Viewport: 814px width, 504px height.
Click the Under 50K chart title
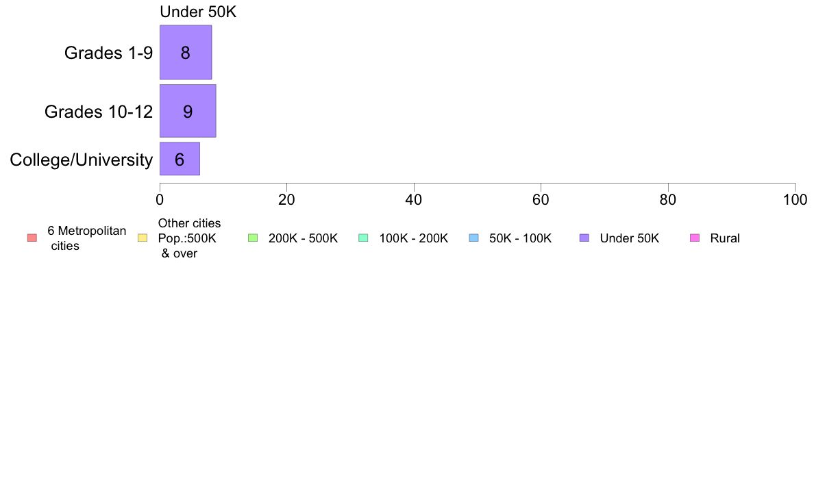coord(198,12)
